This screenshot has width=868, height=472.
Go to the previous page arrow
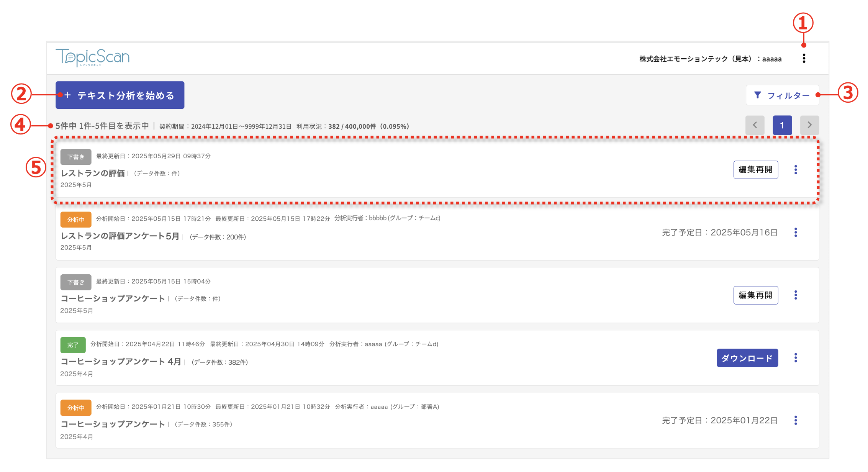tap(755, 125)
